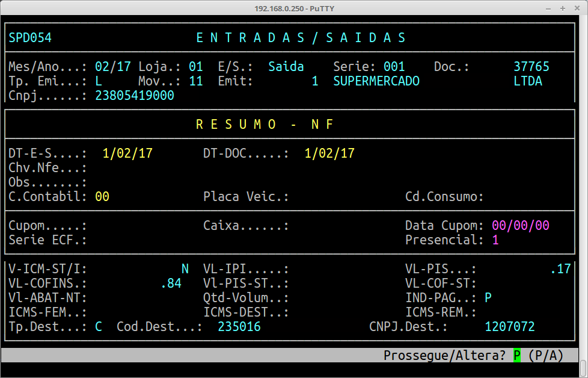Click the DT-DOC date value
588x378 pixels.
pyautogui.click(x=329, y=153)
